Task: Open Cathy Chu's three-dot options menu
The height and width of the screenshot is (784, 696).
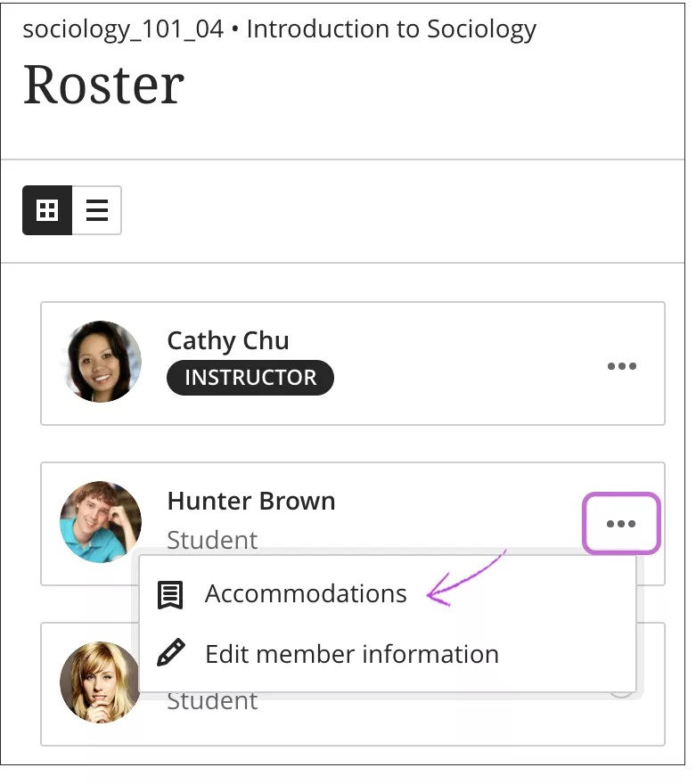Action: [x=622, y=365]
